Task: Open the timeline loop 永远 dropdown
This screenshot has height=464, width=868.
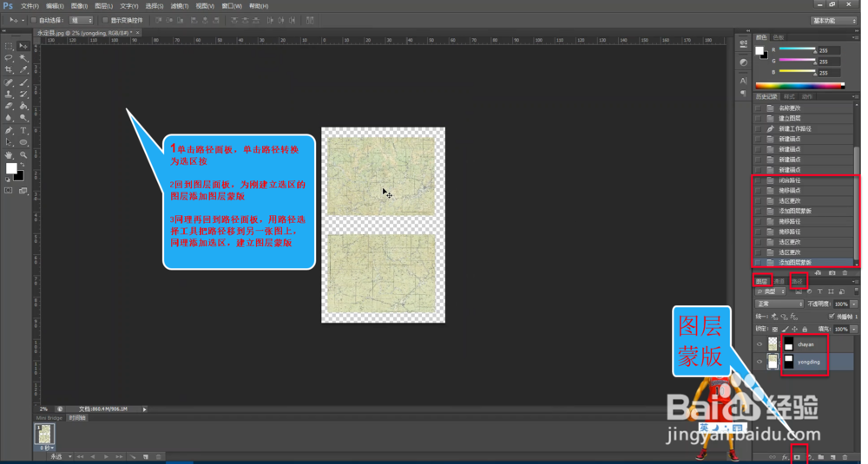Action: [61, 457]
